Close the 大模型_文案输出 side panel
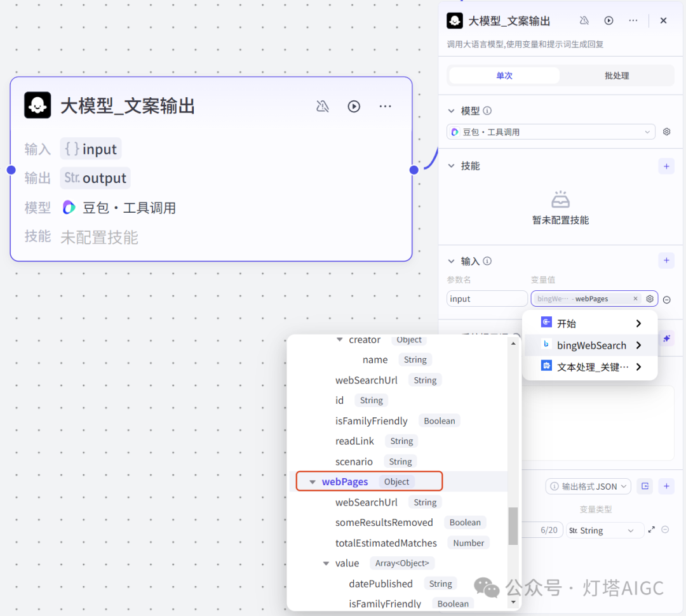This screenshot has height=616, width=686. click(663, 20)
